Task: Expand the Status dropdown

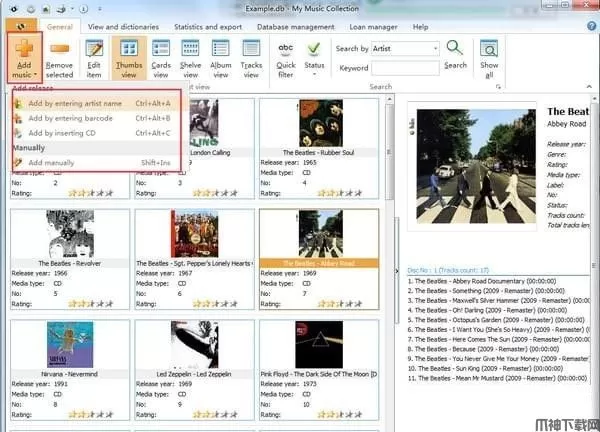Action: (x=314, y=55)
